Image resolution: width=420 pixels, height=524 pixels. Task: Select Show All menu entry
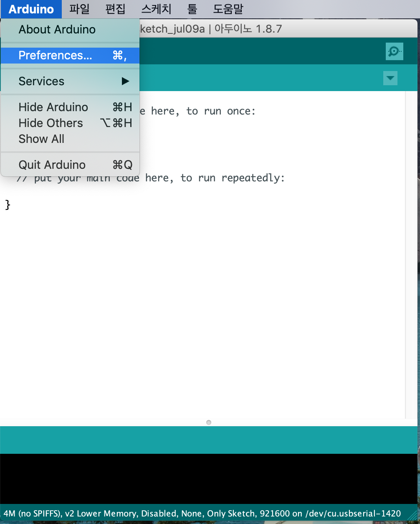70,139
